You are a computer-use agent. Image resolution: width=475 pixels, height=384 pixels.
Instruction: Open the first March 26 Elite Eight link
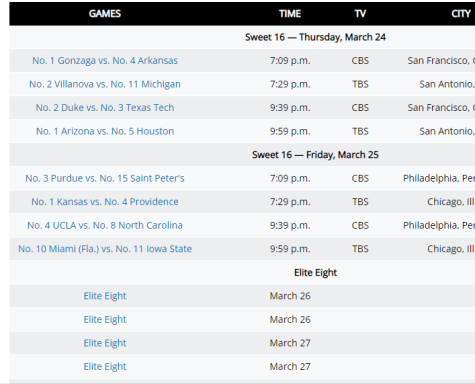pyautogui.click(x=105, y=296)
